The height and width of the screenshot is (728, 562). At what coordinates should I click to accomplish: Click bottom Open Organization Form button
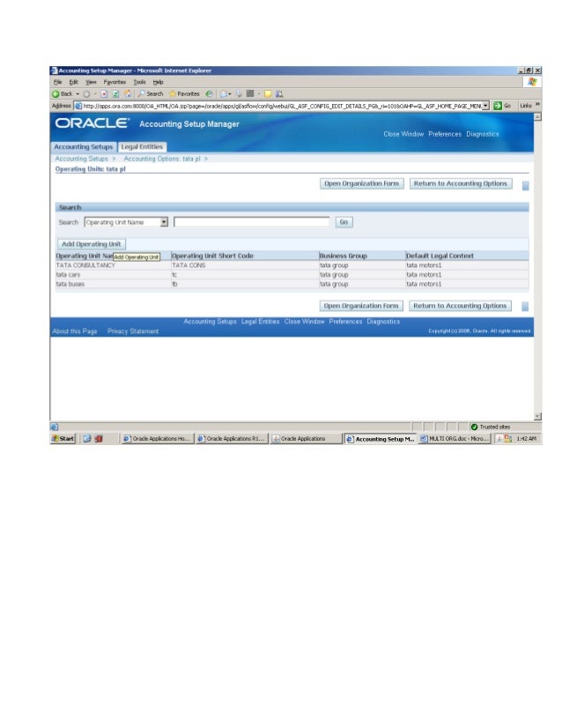point(361,306)
